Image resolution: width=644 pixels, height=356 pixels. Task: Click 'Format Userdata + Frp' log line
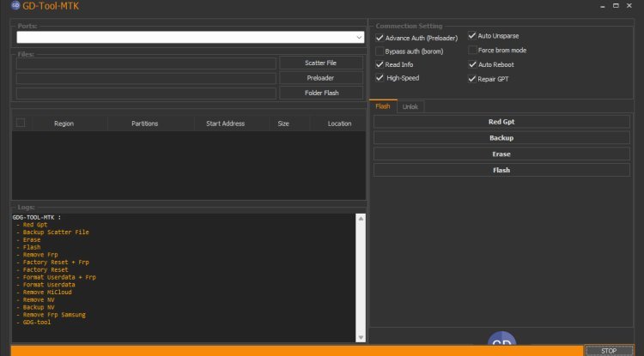(x=59, y=277)
